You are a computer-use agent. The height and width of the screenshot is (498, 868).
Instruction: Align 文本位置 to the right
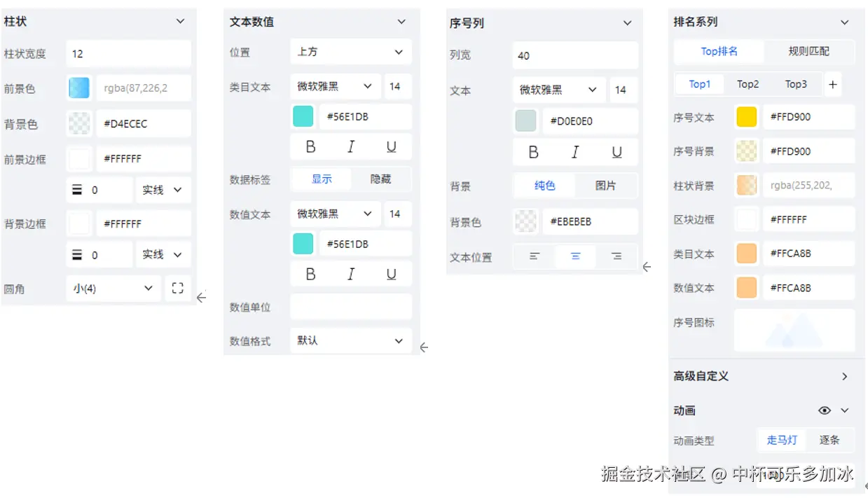[616, 256]
